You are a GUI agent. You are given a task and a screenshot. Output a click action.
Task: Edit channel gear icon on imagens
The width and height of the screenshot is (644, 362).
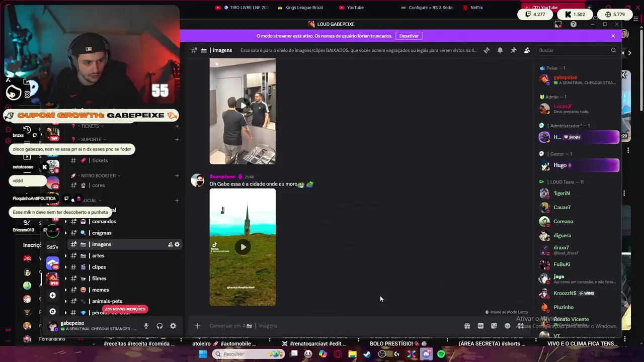pos(177,244)
